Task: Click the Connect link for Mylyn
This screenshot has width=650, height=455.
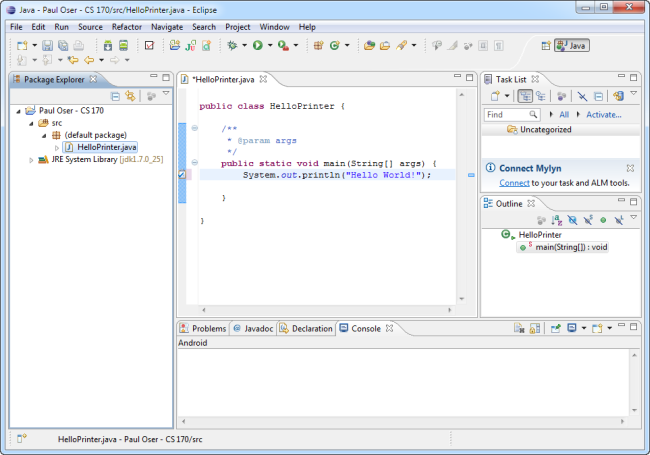Action: tap(514, 183)
